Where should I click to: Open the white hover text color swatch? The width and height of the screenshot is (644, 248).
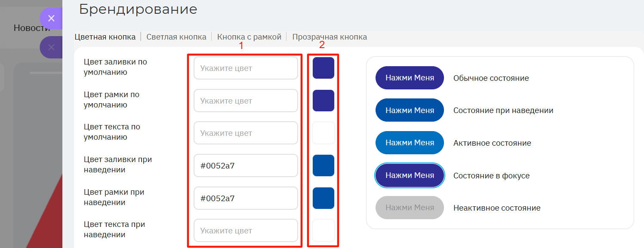[324, 231]
